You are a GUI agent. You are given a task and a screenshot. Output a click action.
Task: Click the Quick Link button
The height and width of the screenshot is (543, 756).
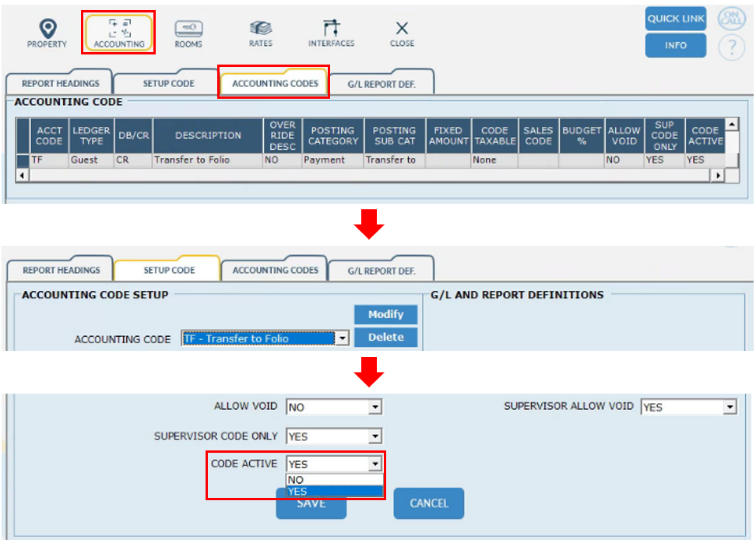point(675,19)
